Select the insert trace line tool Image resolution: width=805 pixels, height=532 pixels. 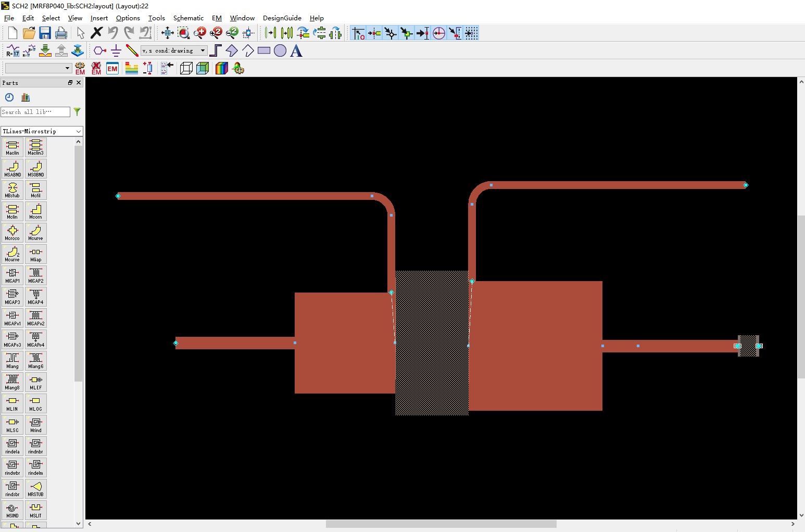click(x=132, y=50)
